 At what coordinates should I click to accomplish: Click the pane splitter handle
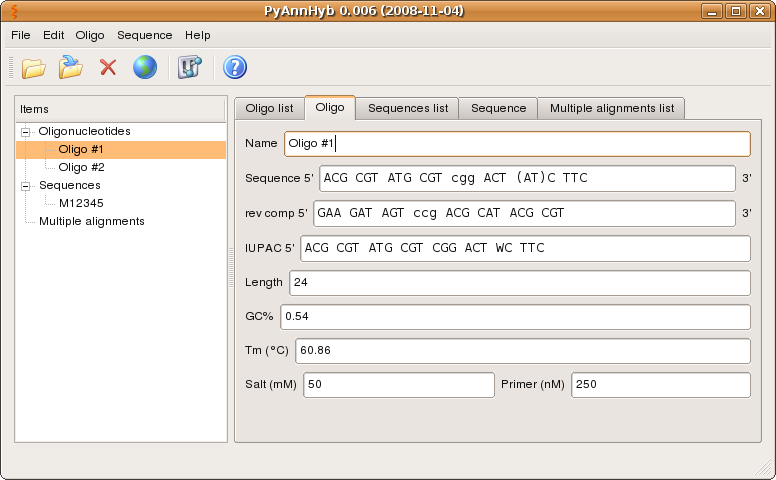point(231,268)
